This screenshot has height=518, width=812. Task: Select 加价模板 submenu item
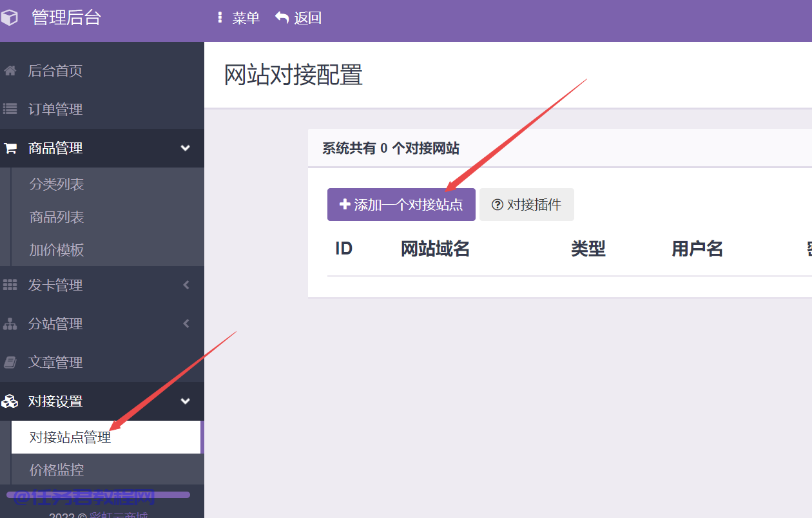point(57,250)
